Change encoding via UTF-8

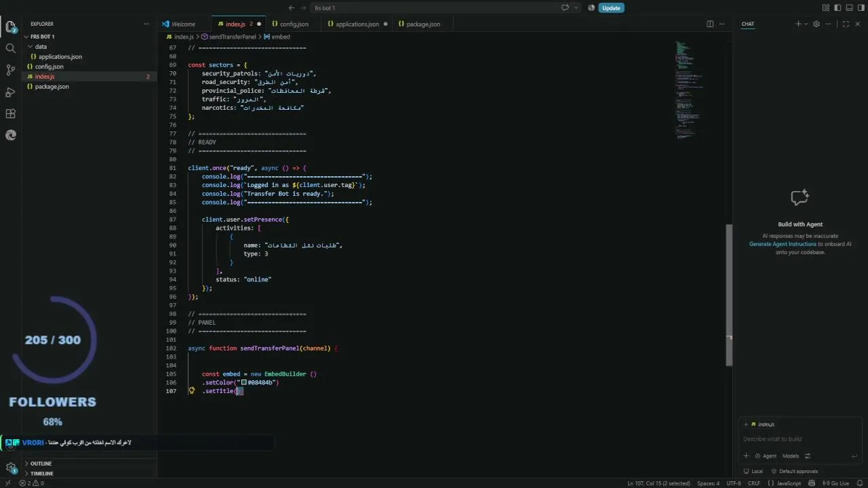(734, 483)
